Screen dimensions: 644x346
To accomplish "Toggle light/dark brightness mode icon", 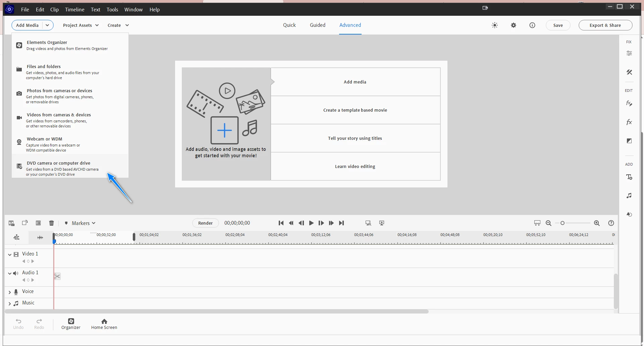I will tap(495, 25).
